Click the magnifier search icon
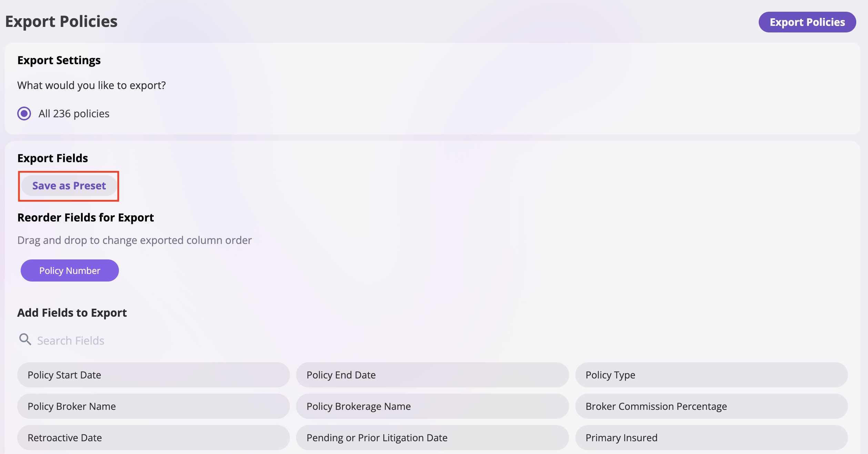Image resolution: width=868 pixels, height=454 pixels. (x=25, y=340)
